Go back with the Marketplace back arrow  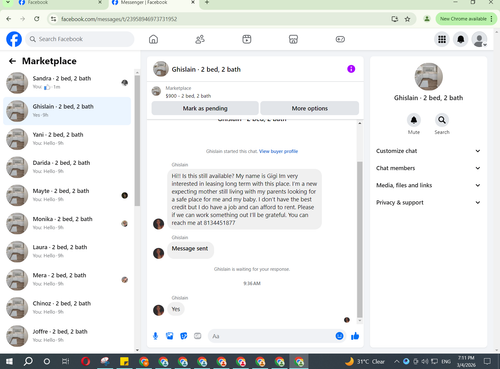point(12,61)
